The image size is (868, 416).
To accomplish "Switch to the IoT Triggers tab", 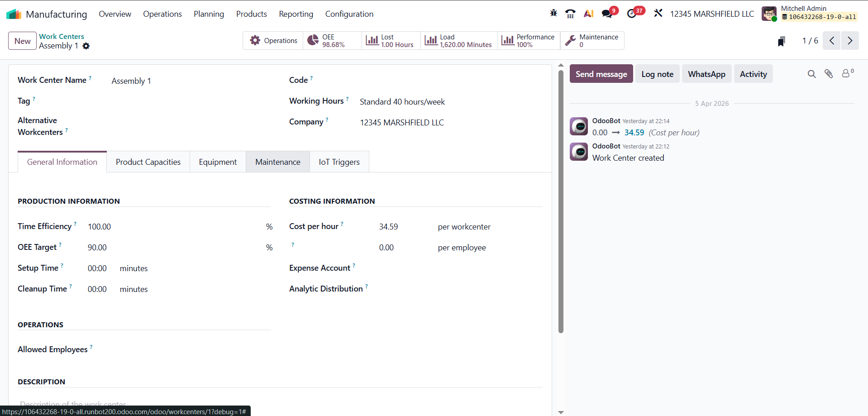I will pyautogui.click(x=339, y=162).
